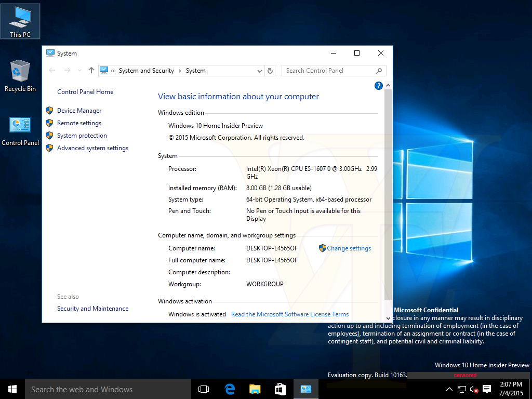Open Control Panel desktop shortcut
Screen dimensions: 532x399
pos(20,131)
